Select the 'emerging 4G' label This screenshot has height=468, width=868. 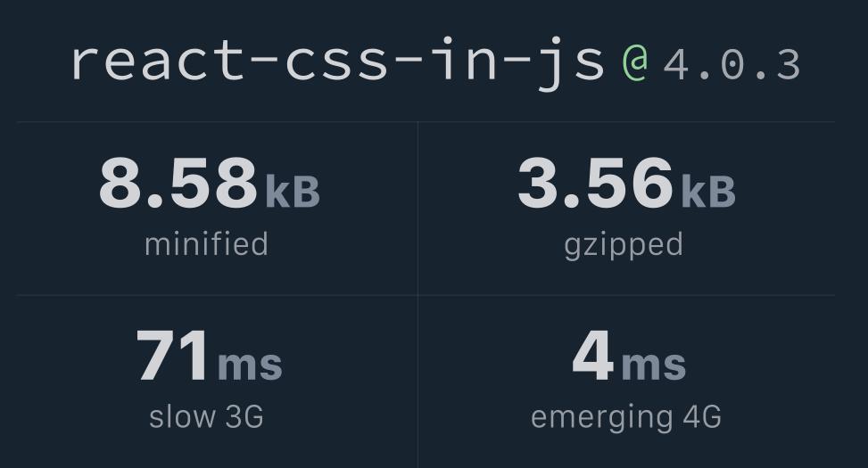625,417
